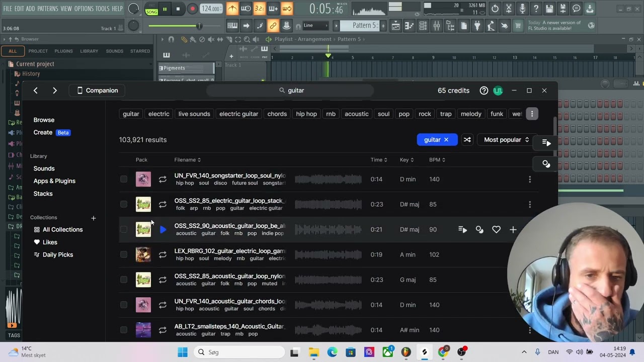This screenshot has height=362, width=644.
Task: Filter by the hip hop tag
Action: click(306, 114)
